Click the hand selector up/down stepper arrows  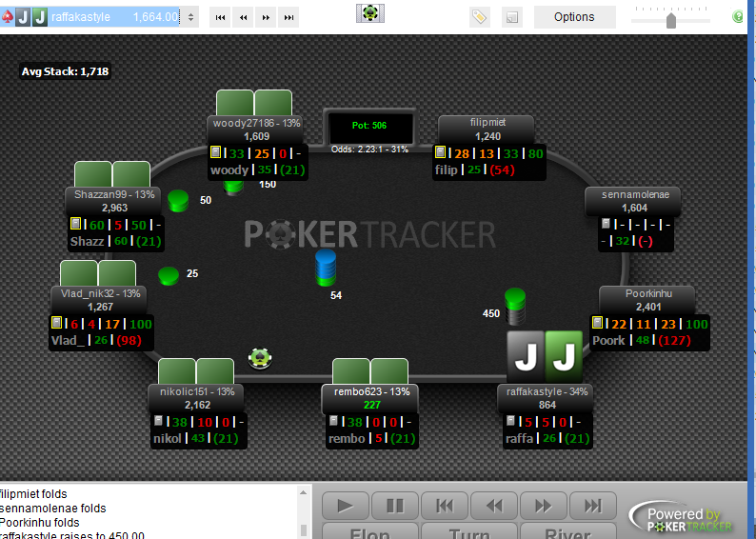tap(191, 17)
